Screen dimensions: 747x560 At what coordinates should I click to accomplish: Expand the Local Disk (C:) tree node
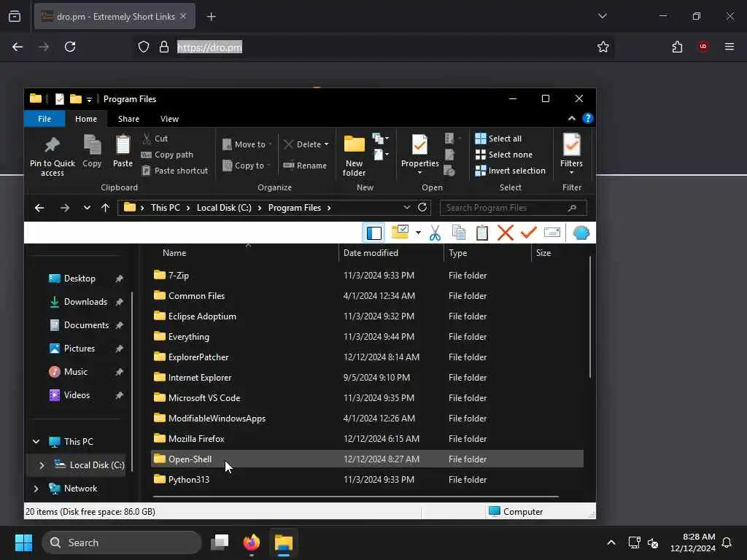coord(42,465)
